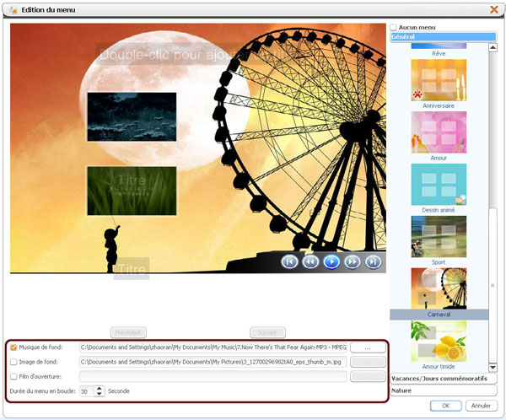Click the Précédent button
The width and height of the screenshot is (506, 420).
coord(128,332)
